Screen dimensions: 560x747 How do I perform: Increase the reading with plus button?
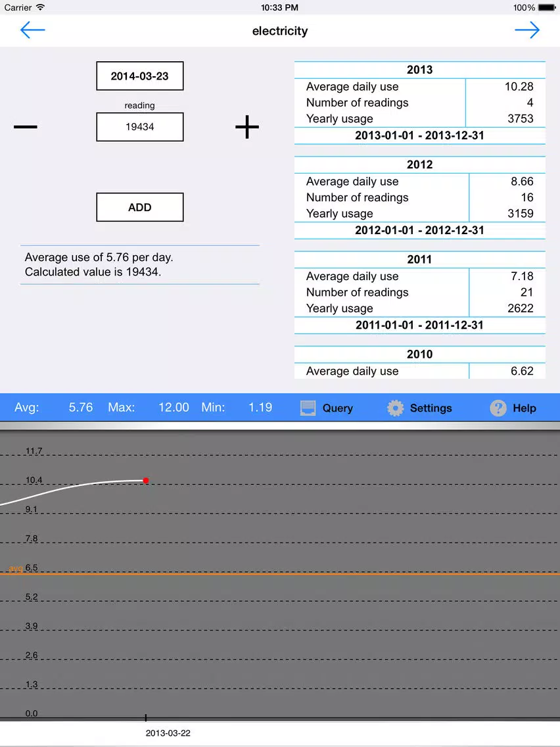(x=247, y=127)
